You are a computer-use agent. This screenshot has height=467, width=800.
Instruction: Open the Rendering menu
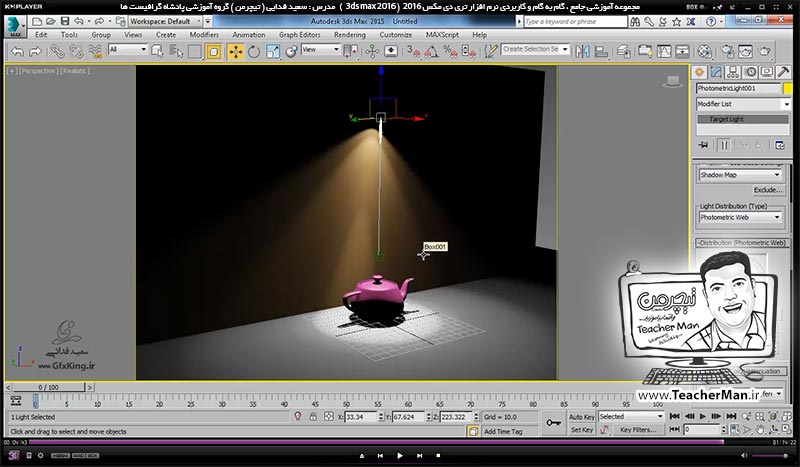(x=350, y=35)
